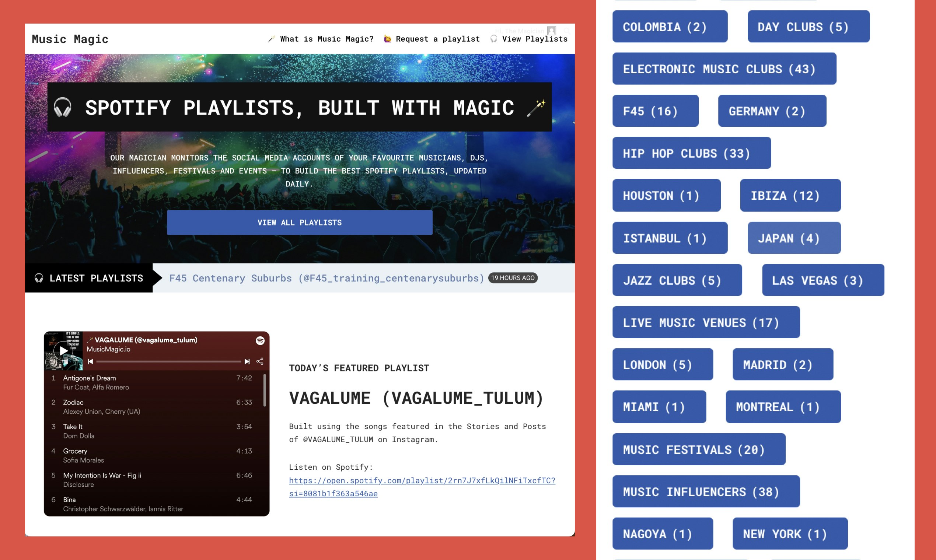Select the share icon in the playlist player
This screenshot has height=560, width=936.
pyautogui.click(x=261, y=361)
